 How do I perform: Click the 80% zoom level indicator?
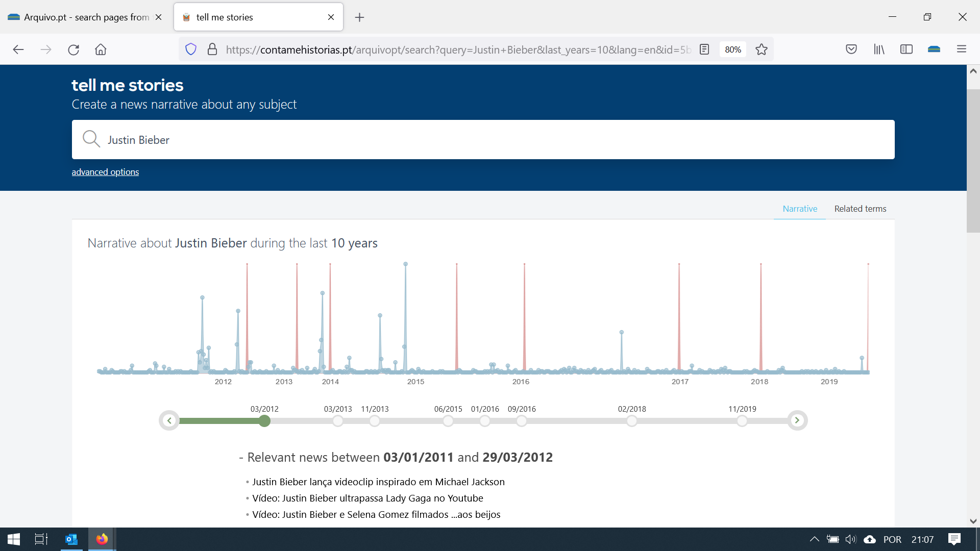coord(733,49)
